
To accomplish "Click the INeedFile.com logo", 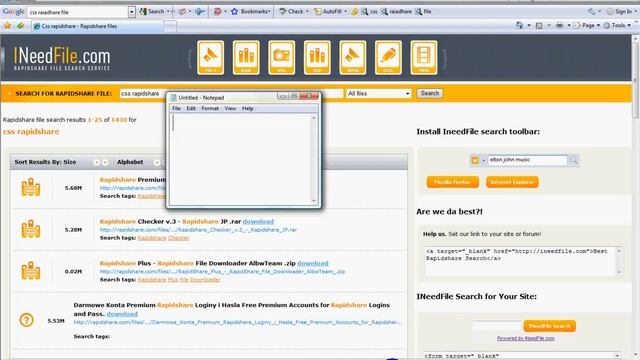I will point(62,58).
